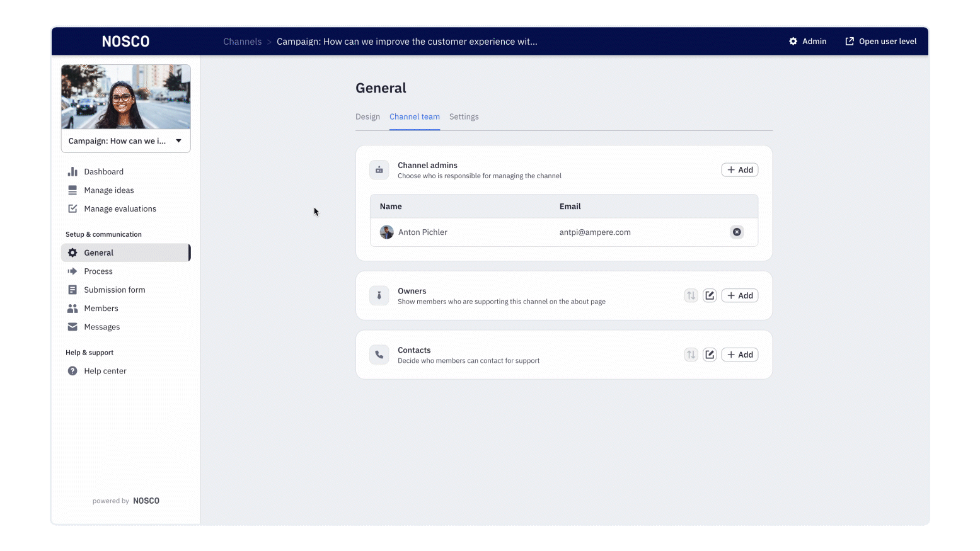Select the Dashboard chart icon in the sidebar
980x551 pixels.
pos(74,171)
